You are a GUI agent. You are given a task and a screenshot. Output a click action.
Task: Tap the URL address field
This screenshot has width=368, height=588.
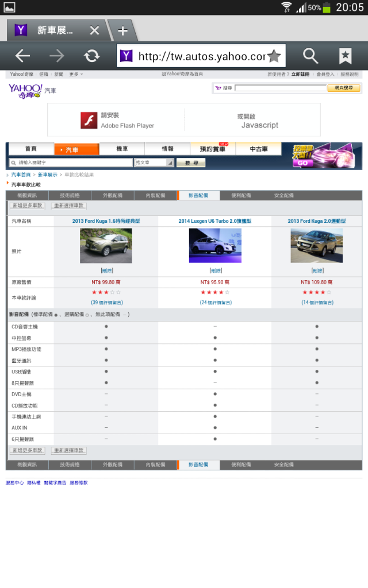(201, 56)
